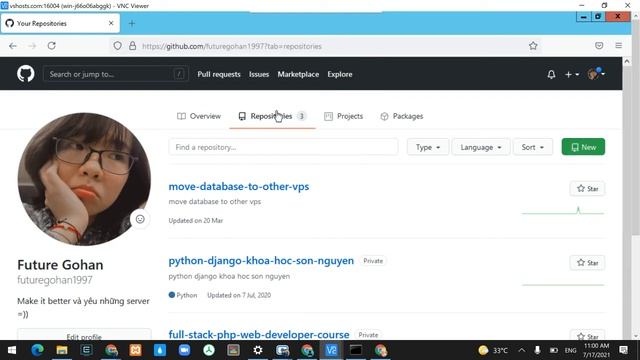The image size is (640, 360).
Task: Open File Explorer from taskbar
Action: click(62, 350)
